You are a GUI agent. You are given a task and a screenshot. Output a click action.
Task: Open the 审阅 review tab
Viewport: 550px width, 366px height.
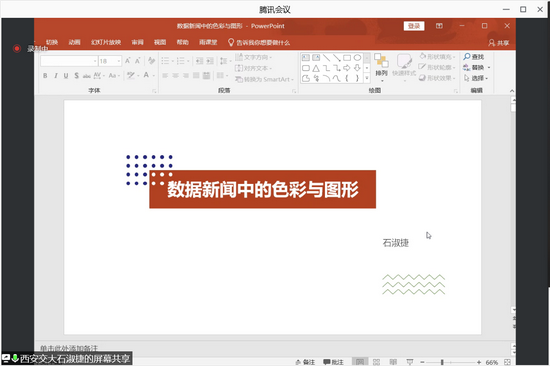pyautogui.click(x=138, y=42)
